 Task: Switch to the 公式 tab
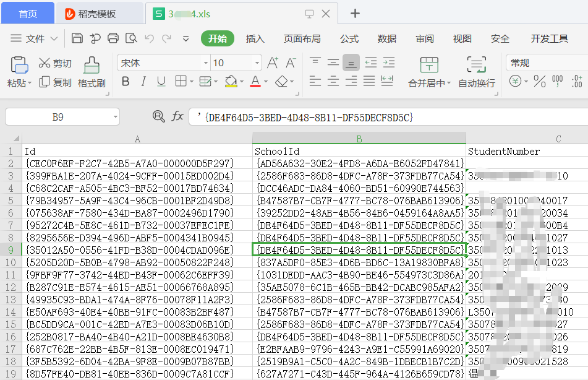coord(349,38)
